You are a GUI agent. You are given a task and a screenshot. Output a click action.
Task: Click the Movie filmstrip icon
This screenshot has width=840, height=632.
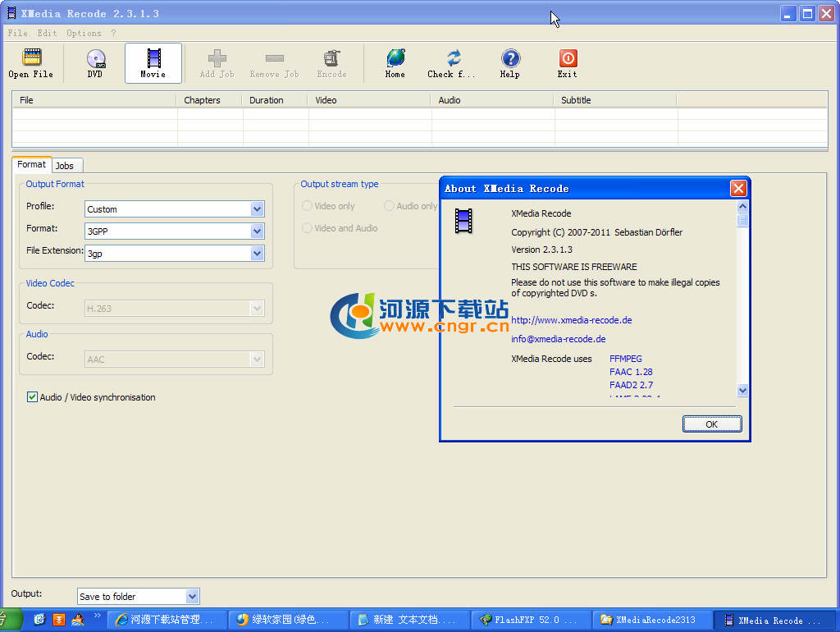click(153, 62)
